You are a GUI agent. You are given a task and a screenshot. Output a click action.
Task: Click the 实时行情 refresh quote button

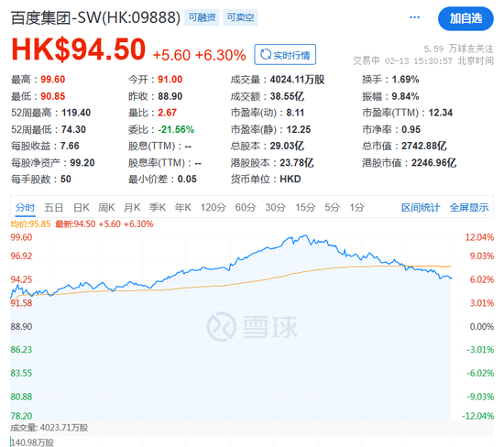point(285,55)
